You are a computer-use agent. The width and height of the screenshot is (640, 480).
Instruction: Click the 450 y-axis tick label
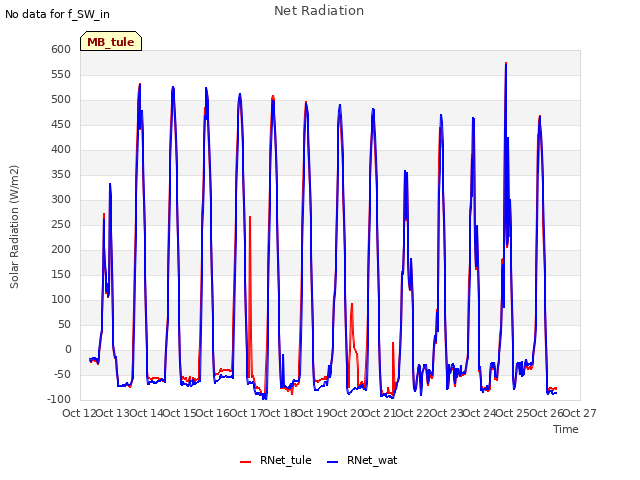[61, 124]
